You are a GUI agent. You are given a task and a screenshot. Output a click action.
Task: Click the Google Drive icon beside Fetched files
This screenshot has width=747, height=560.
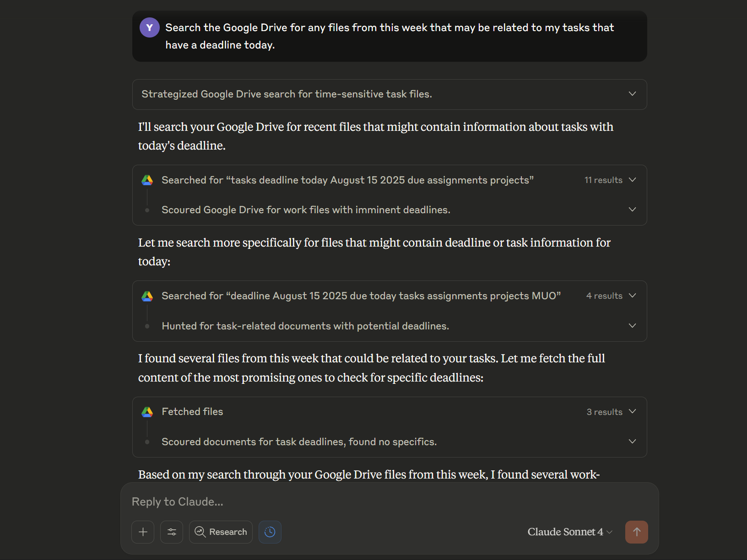147,412
